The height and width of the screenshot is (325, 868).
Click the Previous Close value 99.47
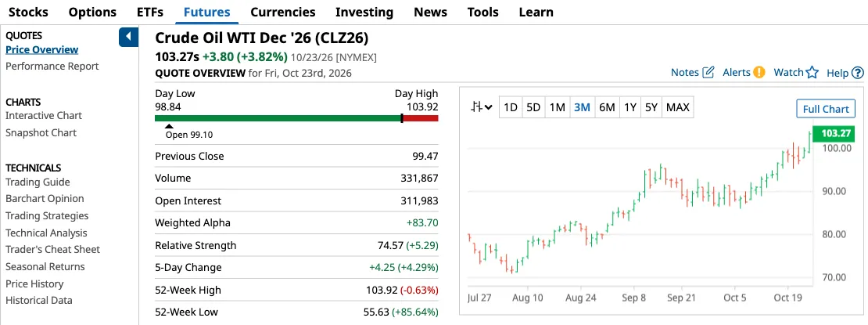tap(425, 157)
